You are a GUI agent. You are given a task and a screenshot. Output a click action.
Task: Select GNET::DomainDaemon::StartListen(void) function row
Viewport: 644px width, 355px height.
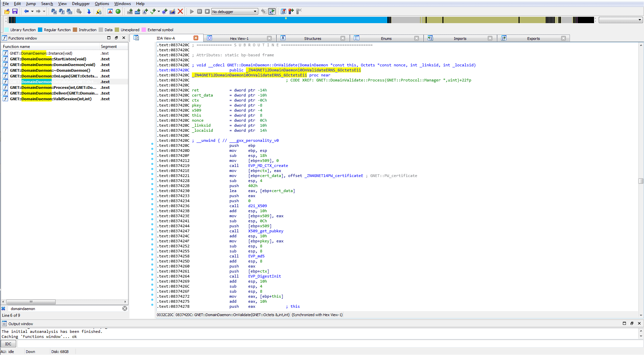click(65, 59)
